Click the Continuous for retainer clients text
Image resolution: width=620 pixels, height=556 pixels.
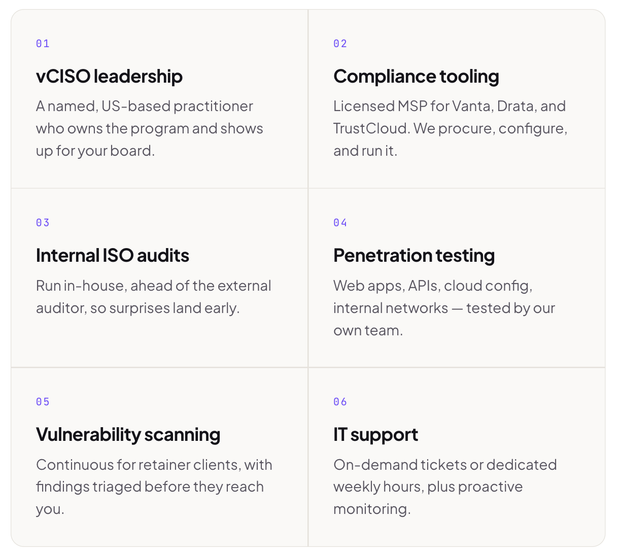(x=154, y=487)
